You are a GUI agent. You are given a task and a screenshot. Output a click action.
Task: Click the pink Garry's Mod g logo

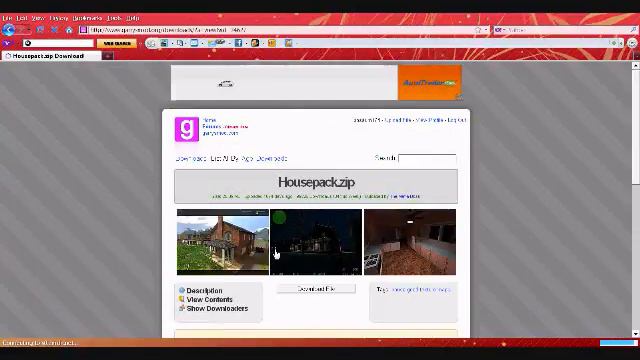(187, 129)
